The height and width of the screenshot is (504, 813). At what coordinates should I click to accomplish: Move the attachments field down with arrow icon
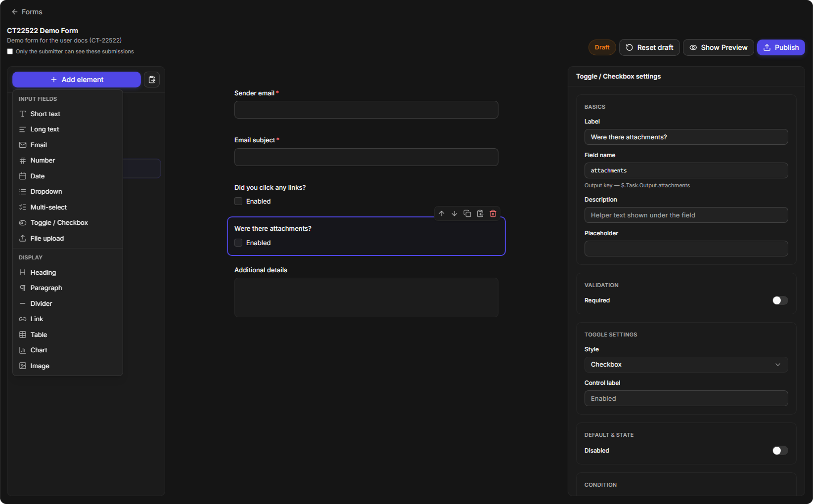pos(454,213)
